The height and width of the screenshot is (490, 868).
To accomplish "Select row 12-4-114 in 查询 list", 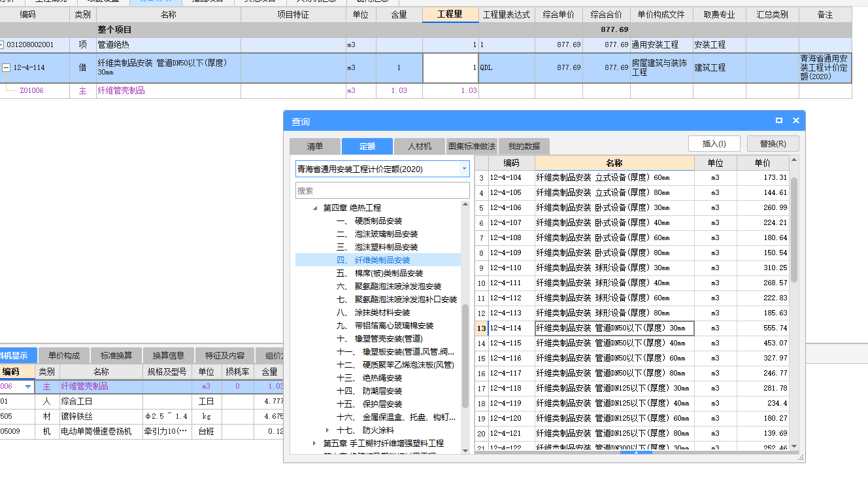I will tap(631, 328).
